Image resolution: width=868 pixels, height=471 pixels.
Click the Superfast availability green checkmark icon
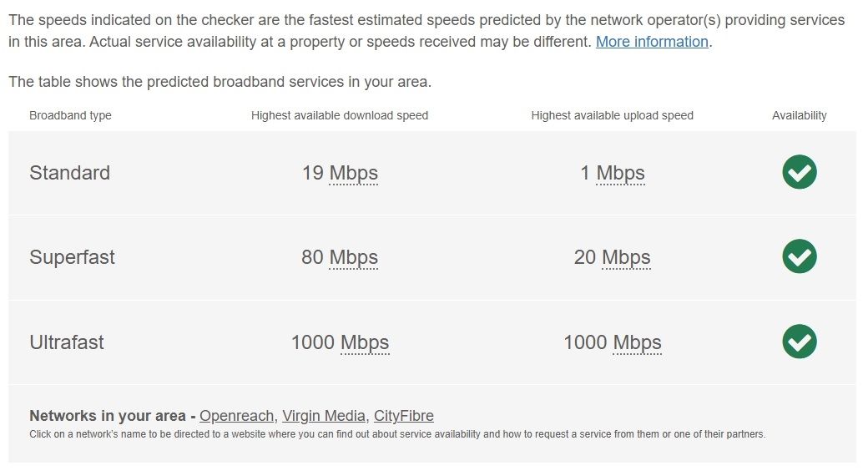800,256
